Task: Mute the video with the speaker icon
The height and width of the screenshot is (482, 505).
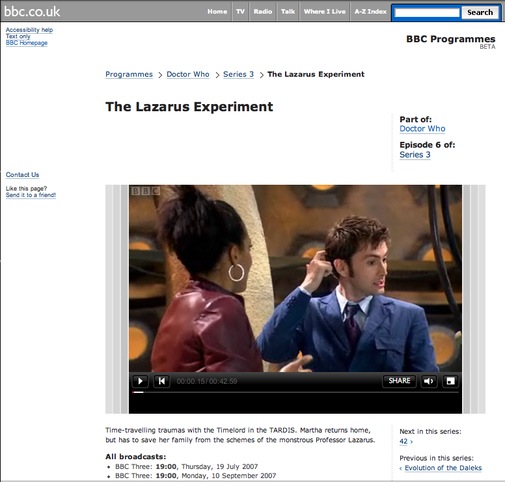Action: (429, 381)
